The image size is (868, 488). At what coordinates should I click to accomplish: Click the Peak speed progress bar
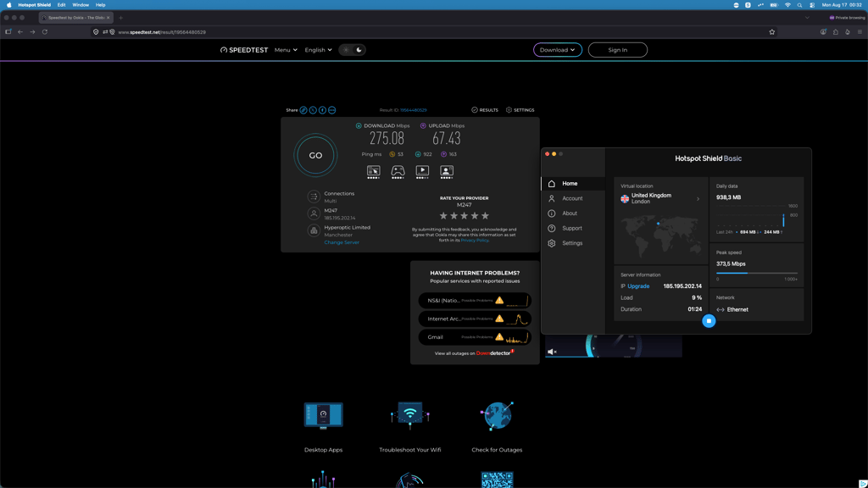[x=757, y=274]
